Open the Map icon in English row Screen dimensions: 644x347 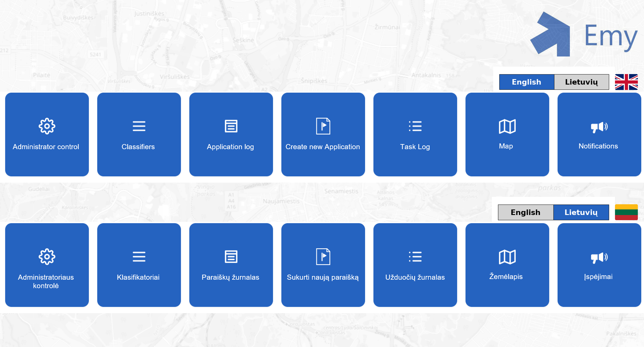point(507,126)
